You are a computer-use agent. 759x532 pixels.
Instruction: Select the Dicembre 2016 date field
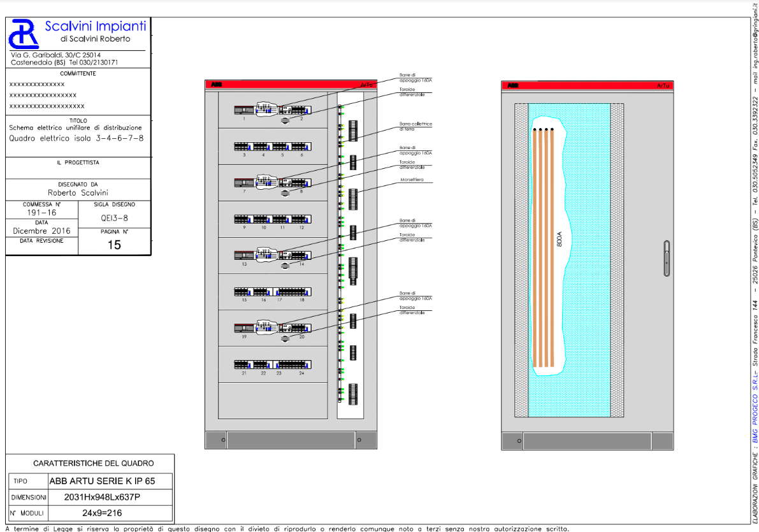(x=41, y=231)
